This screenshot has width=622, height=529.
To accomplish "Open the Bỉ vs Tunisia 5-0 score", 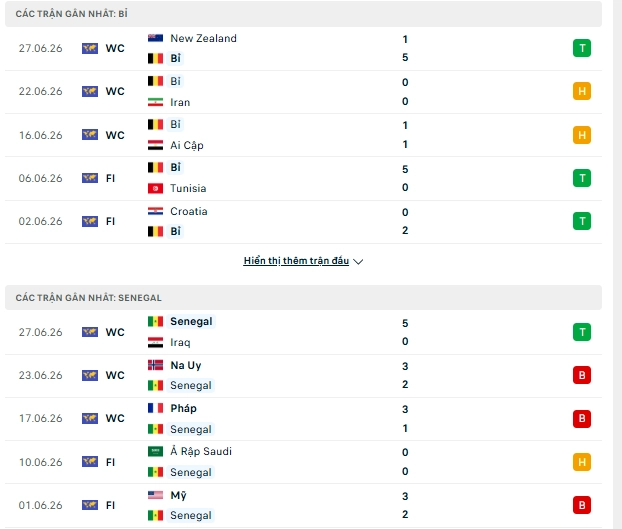I will click(405, 178).
